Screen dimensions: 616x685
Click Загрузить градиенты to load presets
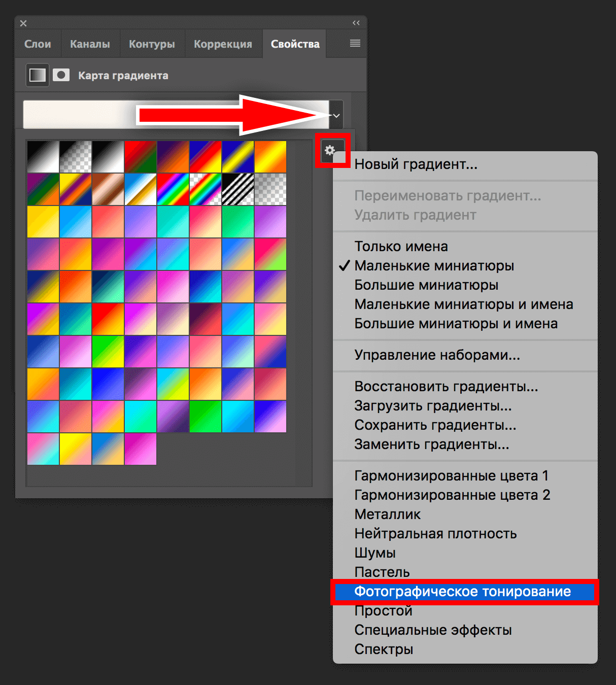[433, 406]
